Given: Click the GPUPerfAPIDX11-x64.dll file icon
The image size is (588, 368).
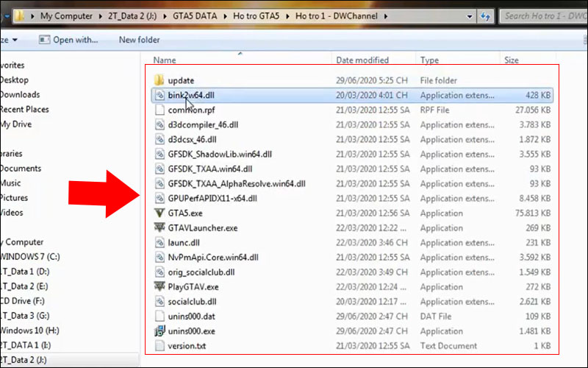Looking at the screenshot, I should point(159,198).
